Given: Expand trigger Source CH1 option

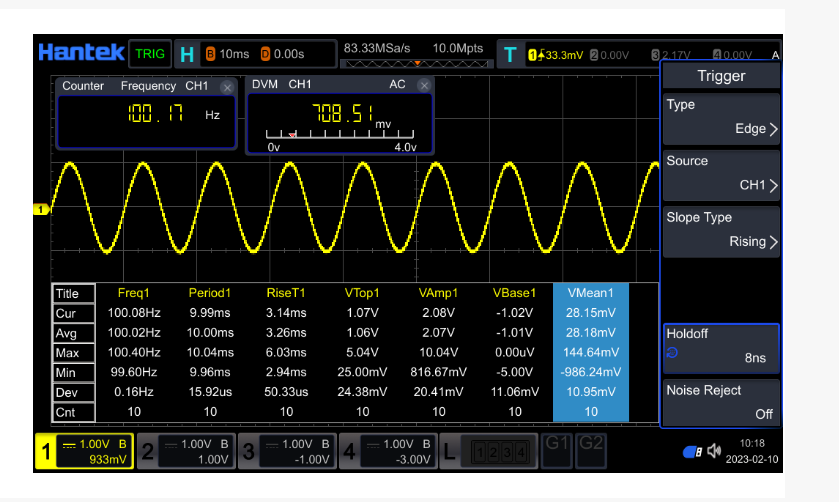Looking at the screenshot, I should click(720, 173).
